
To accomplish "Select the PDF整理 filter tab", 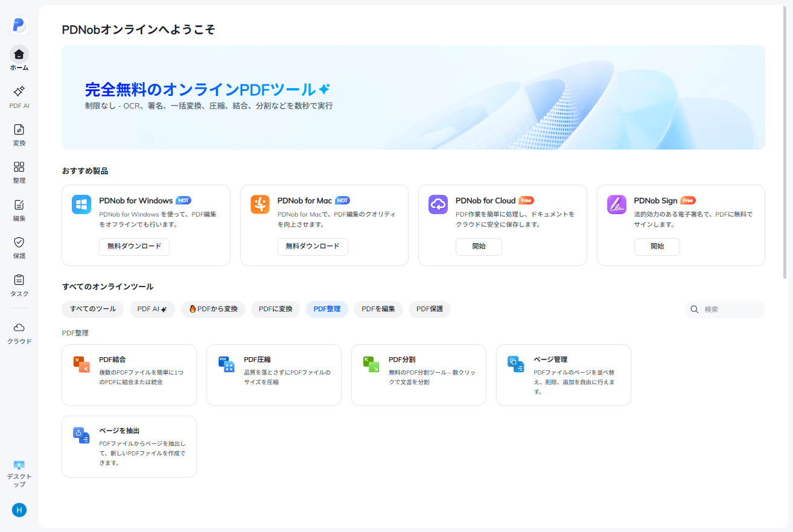I will click(327, 309).
